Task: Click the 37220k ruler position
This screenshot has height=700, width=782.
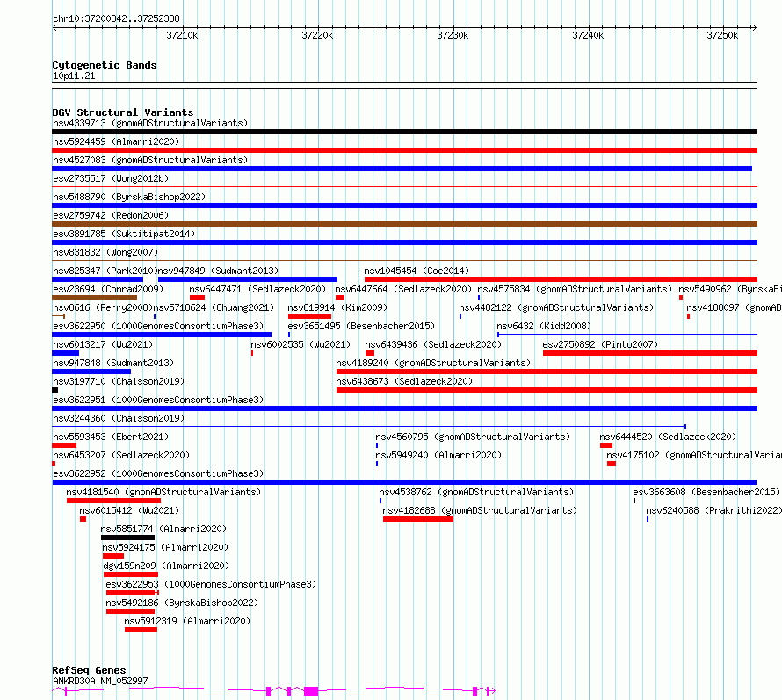Action: (x=317, y=35)
